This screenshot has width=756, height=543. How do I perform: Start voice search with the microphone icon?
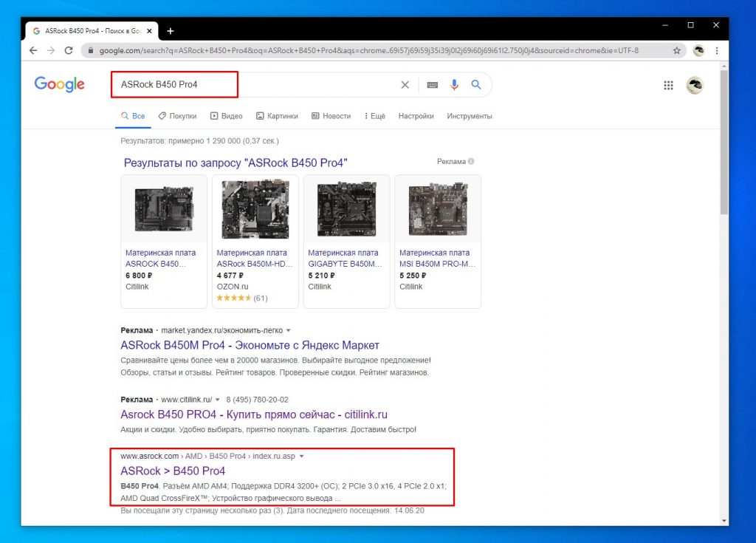pos(454,85)
